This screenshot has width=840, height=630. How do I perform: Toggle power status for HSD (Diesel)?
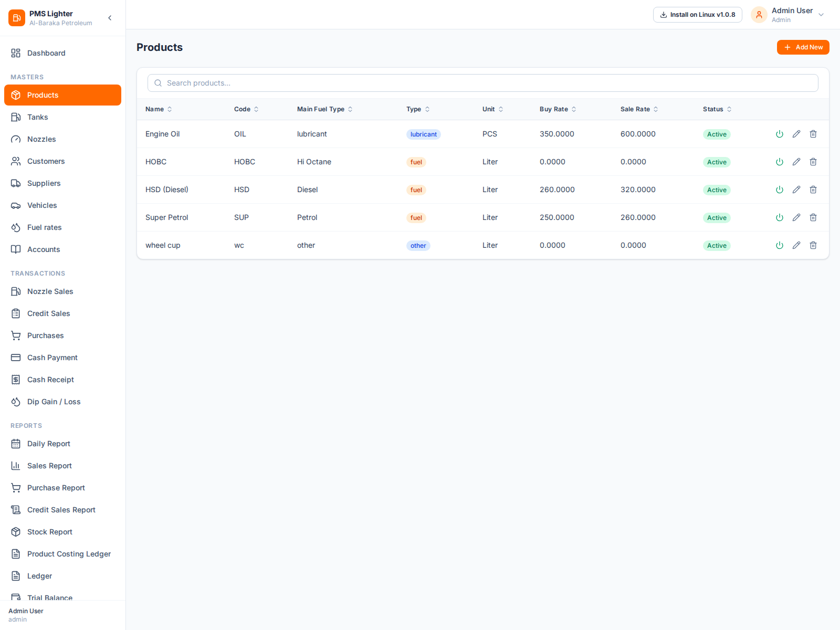780,190
